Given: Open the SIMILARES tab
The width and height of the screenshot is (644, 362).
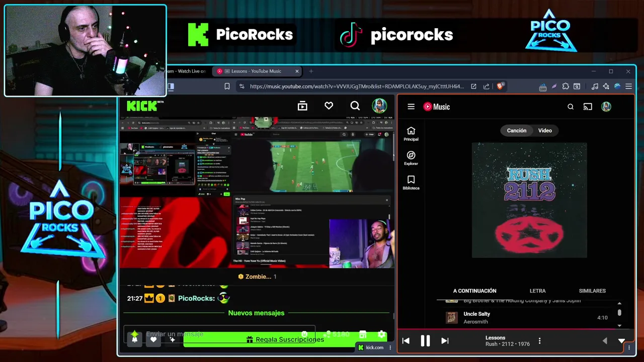Looking at the screenshot, I should pos(592,291).
